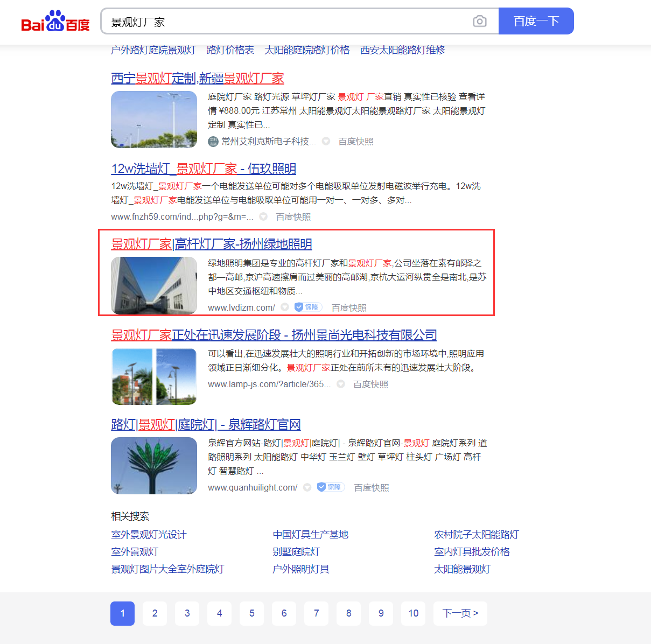Open image search via the camera icon
Screen dimensions: 651x644
pyautogui.click(x=479, y=22)
